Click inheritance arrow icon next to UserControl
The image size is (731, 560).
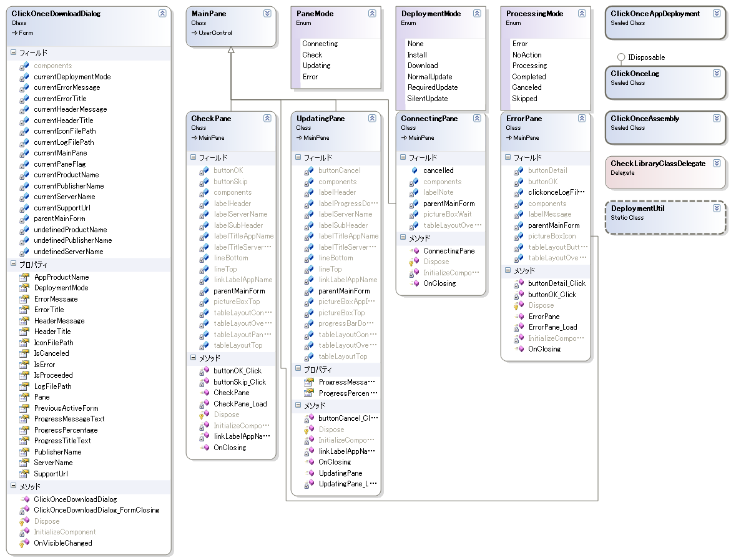pos(194,33)
